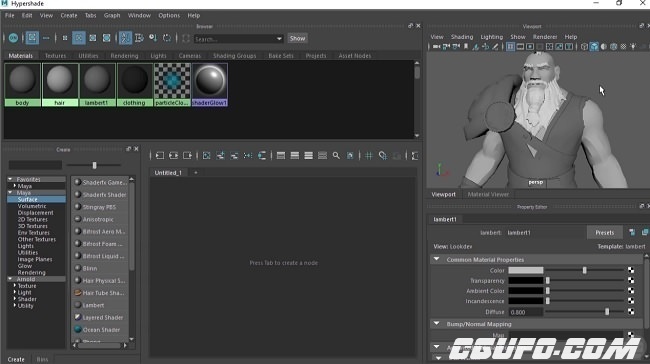Toggle the textured display checker icon

(x=623, y=47)
